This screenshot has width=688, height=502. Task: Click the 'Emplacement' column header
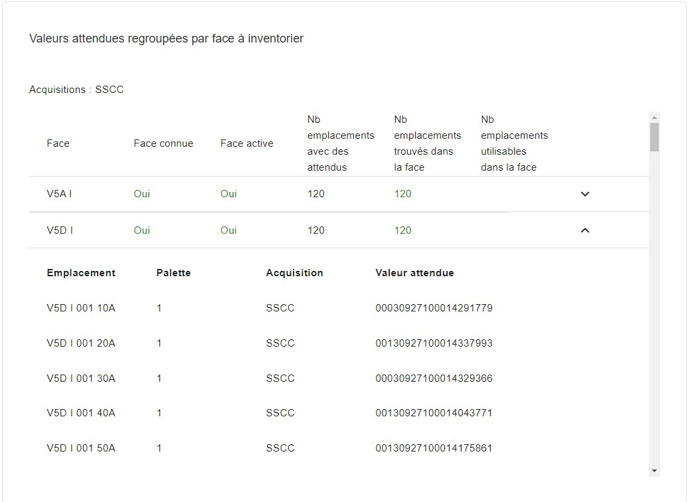81,273
